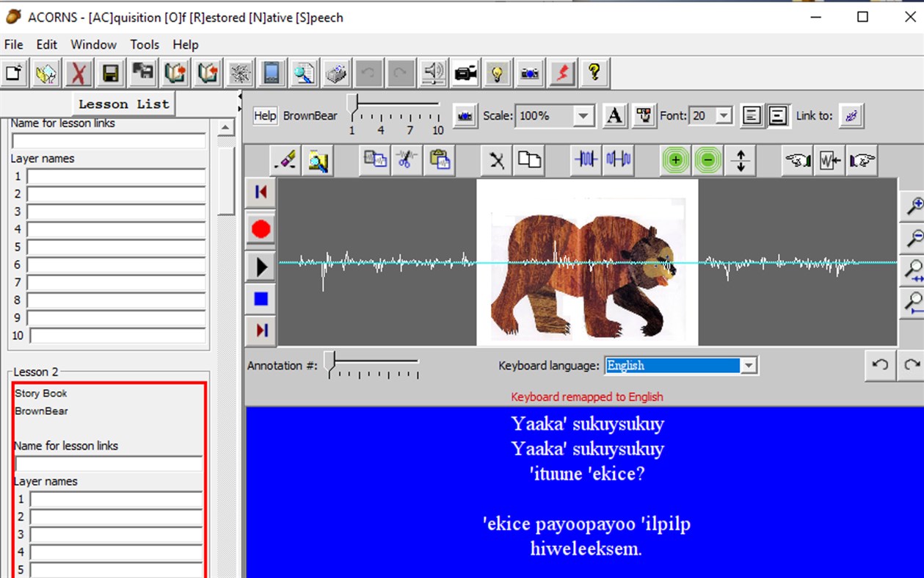Click the red X delete lesson button
Viewport: 924px width, 578px height.
[79, 73]
